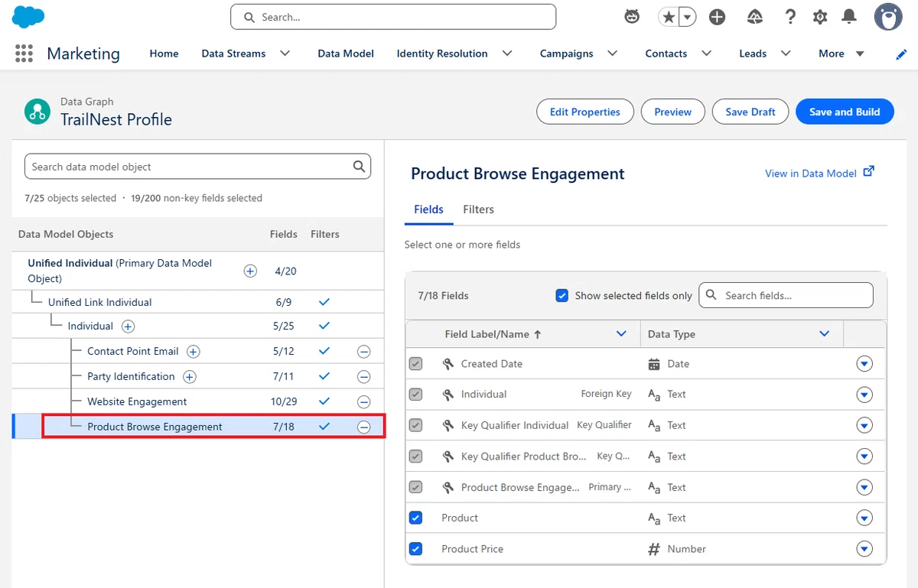
Task: Open the notifications bell
Action: (849, 17)
